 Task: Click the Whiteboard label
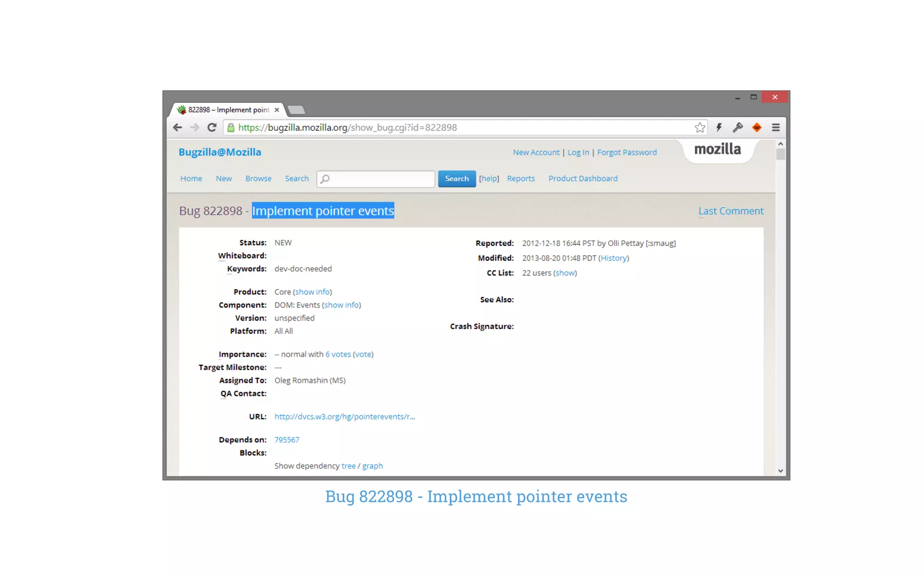point(242,256)
